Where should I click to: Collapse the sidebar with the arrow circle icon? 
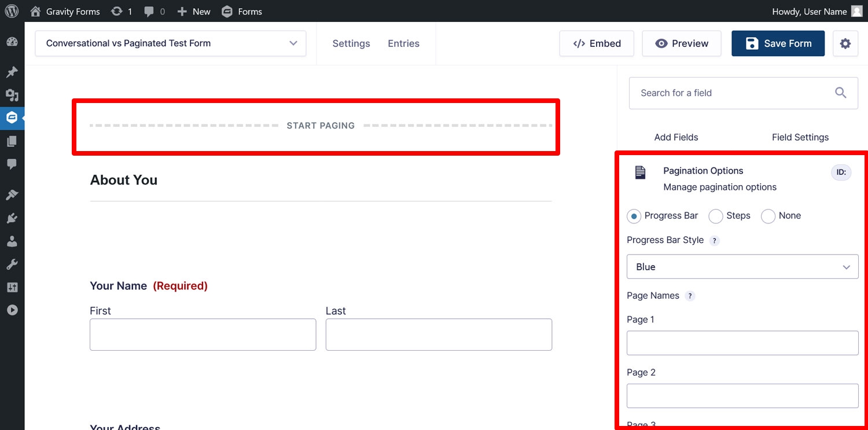pyautogui.click(x=12, y=310)
